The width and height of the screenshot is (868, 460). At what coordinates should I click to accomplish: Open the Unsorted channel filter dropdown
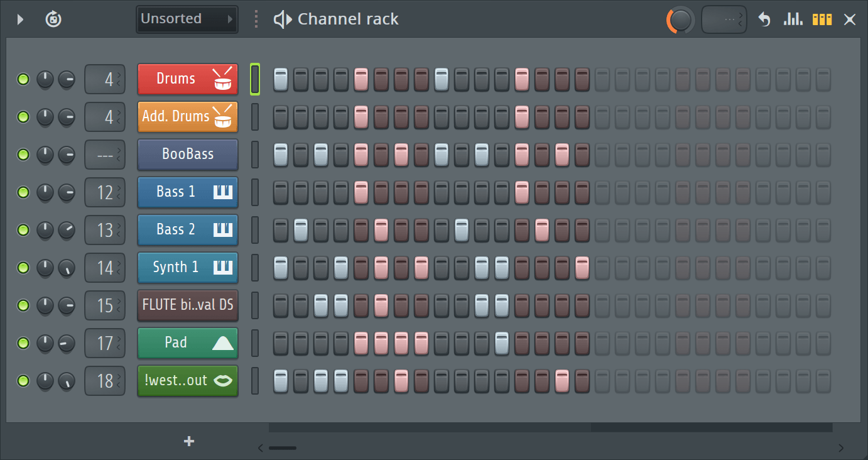tap(187, 19)
